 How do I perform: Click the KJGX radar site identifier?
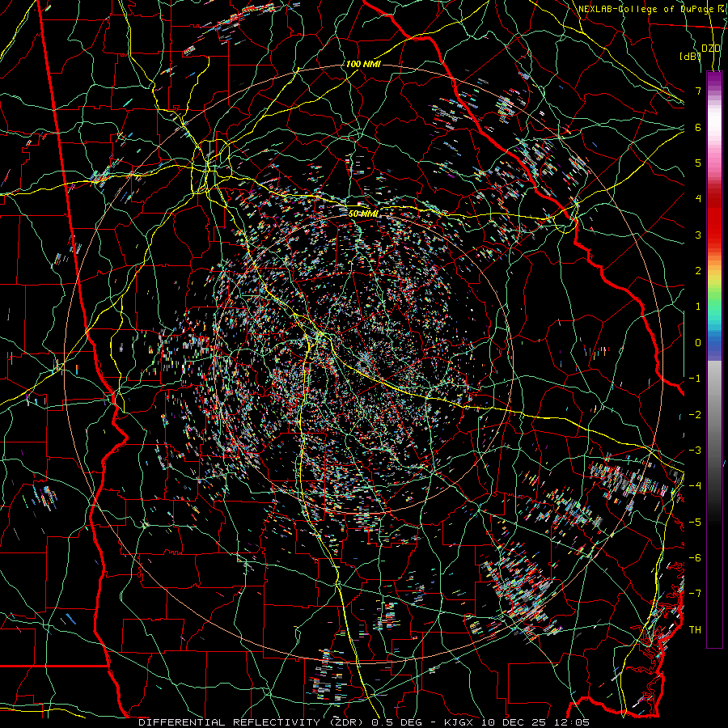[x=460, y=722]
